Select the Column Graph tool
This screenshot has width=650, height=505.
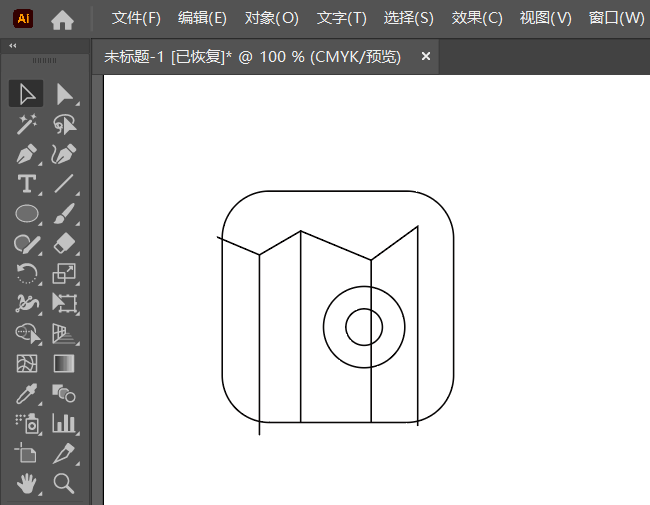pos(65,423)
